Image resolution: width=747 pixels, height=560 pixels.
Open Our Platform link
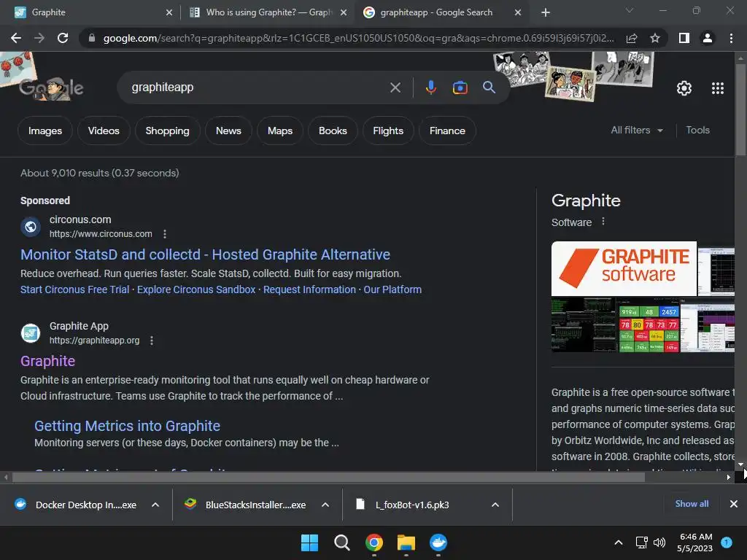392,289
